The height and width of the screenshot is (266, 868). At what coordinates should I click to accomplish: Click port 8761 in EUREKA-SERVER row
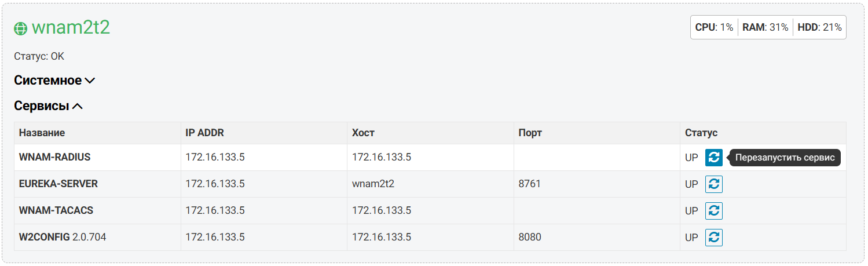click(529, 184)
